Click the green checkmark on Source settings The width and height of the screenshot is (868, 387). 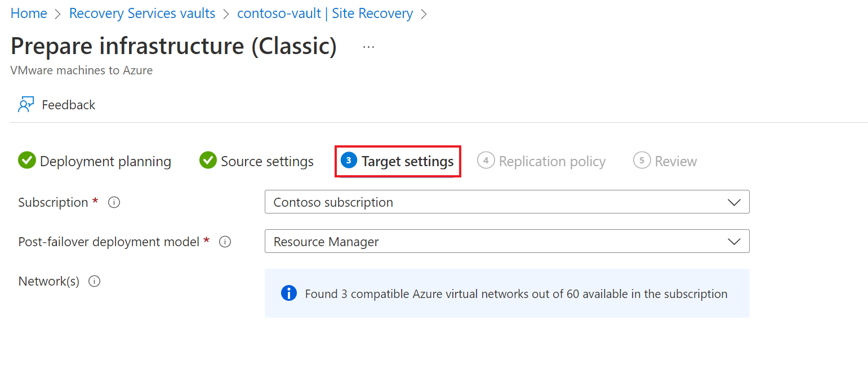(208, 161)
